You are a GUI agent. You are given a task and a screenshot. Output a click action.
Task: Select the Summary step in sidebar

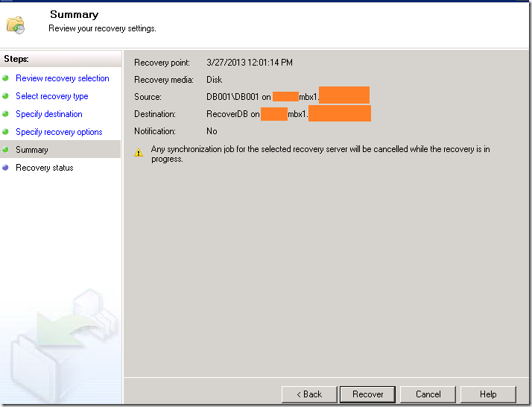[x=60, y=149]
